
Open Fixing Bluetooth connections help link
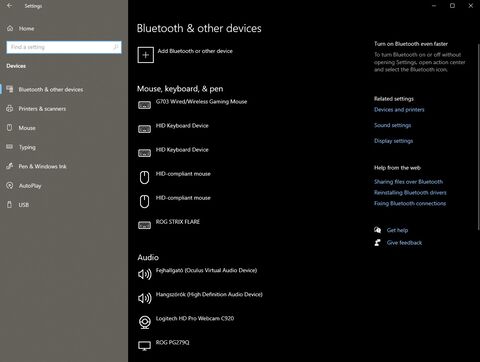pyautogui.click(x=410, y=203)
